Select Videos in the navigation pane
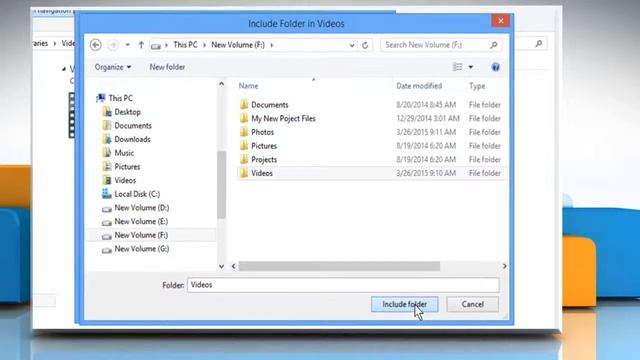Viewport: 640px width, 360px height. coord(125,180)
